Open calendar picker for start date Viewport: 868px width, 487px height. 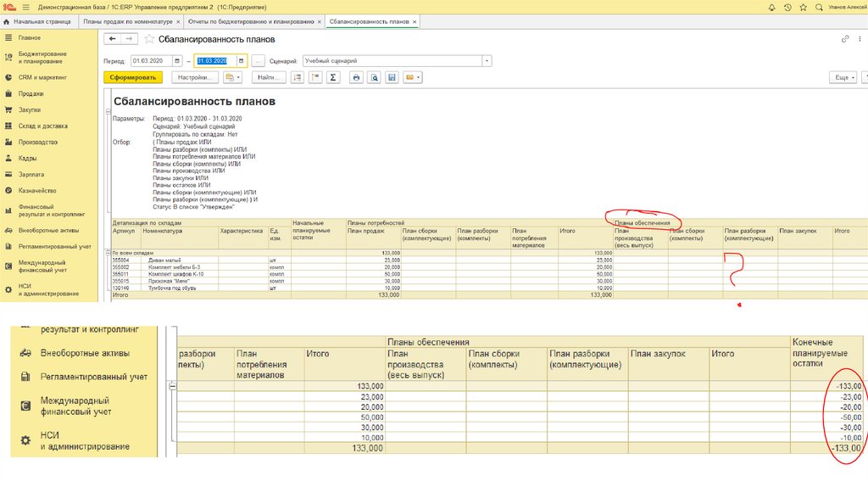tap(177, 61)
